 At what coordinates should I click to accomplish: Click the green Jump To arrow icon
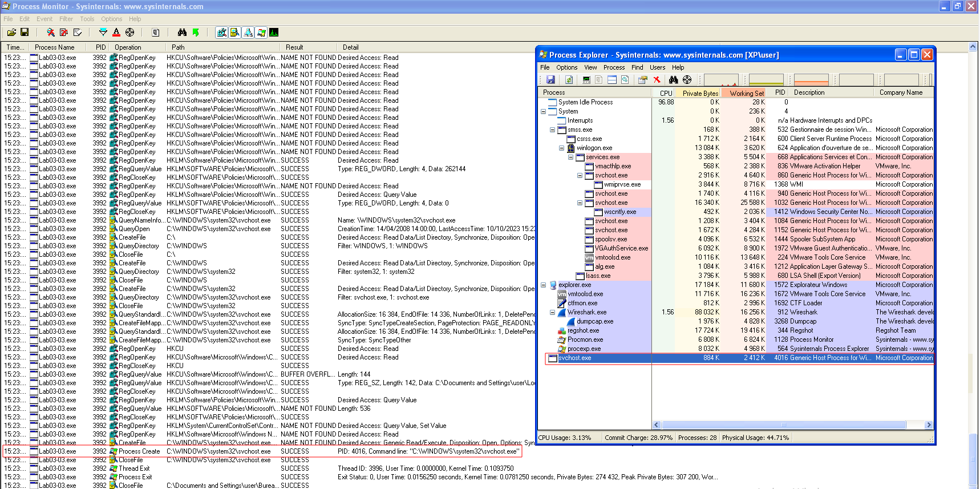(x=196, y=33)
